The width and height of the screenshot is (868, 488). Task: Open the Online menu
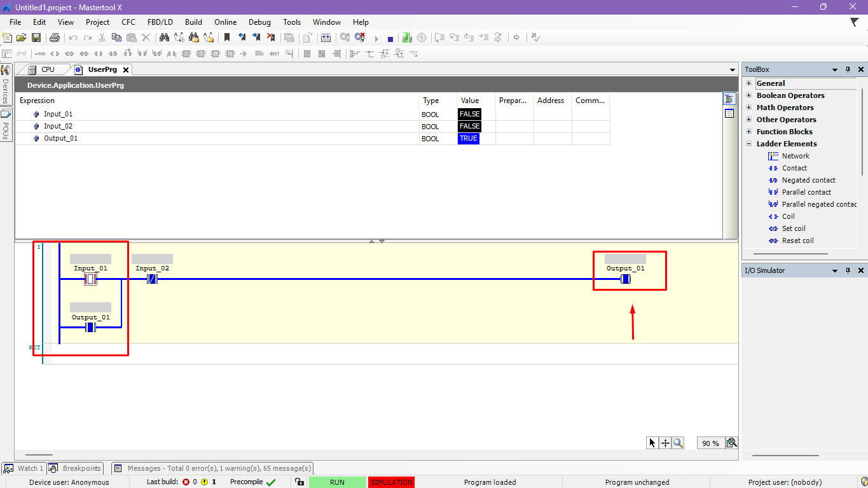tap(225, 22)
